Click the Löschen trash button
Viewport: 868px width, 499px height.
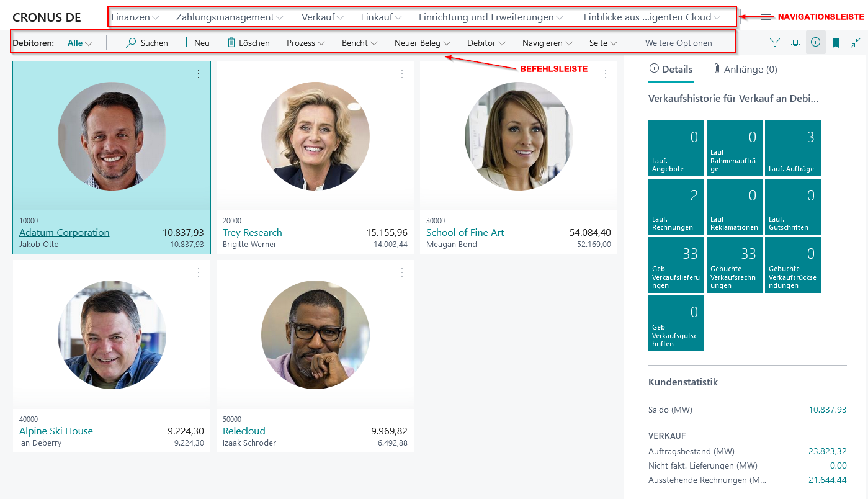(x=248, y=43)
